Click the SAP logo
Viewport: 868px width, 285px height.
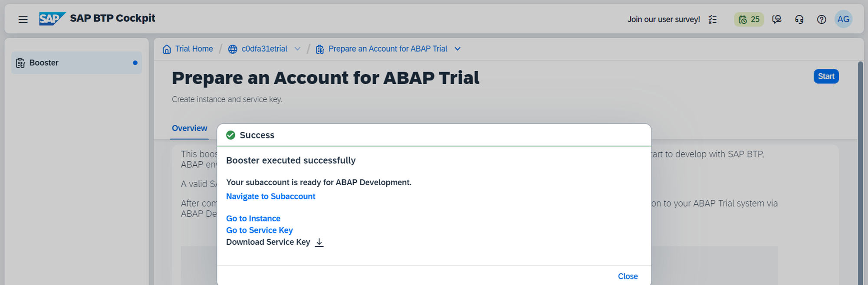click(52, 19)
